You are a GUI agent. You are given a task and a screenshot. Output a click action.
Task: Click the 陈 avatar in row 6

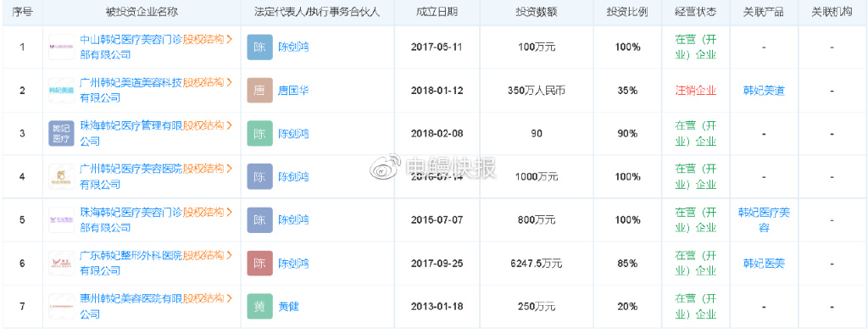point(259,263)
